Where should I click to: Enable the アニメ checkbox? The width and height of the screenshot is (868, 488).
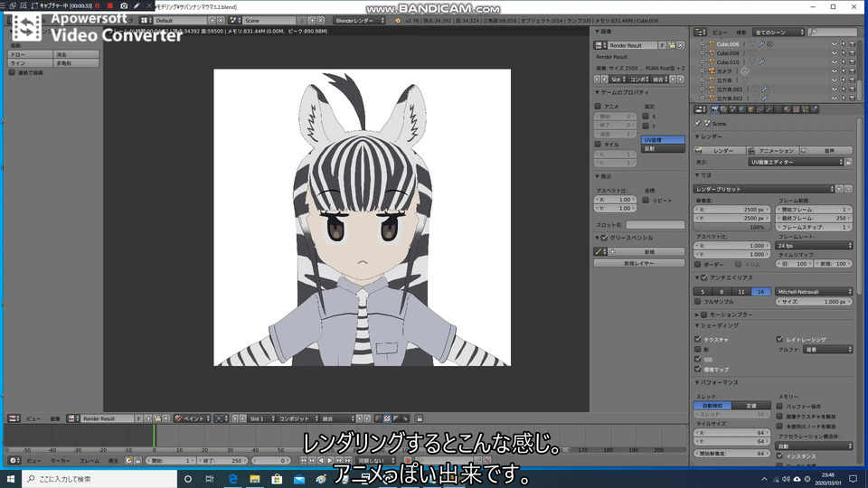point(598,107)
